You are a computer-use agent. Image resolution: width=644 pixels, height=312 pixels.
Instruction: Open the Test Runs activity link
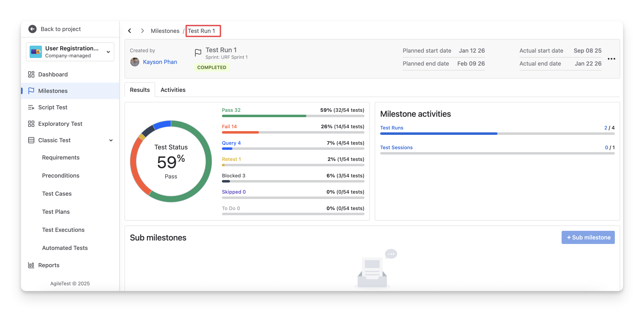pos(391,128)
